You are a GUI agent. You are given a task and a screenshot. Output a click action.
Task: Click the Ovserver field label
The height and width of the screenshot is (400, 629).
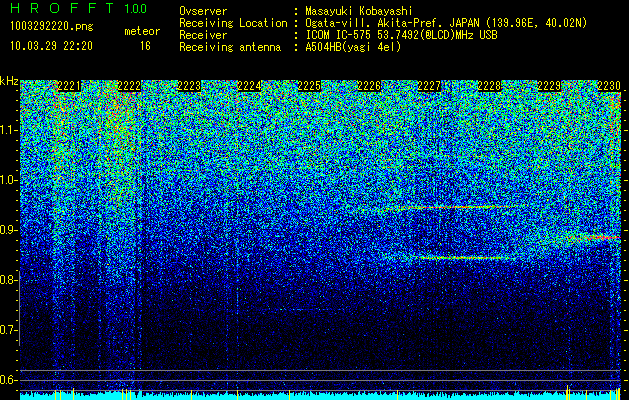pyautogui.click(x=203, y=11)
